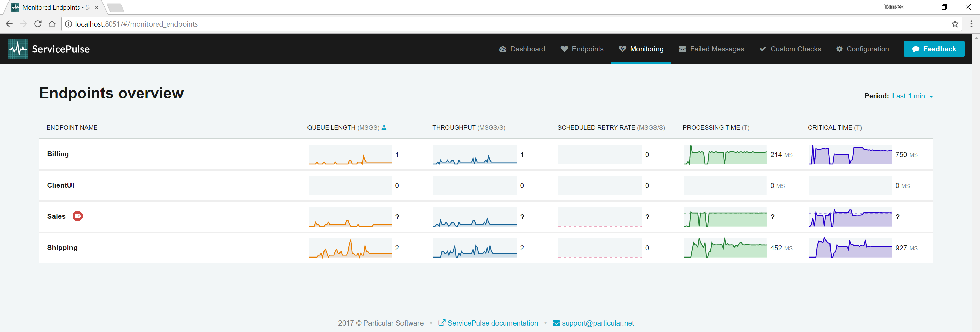980x332 pixels.
Task: Open the ClientUI endpoint
Action: point(61,185)
